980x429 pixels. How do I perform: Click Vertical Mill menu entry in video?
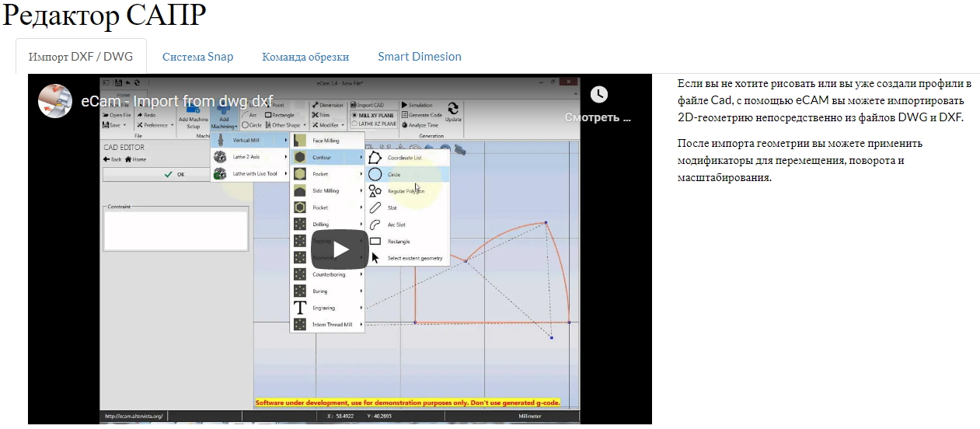[248, 141]
